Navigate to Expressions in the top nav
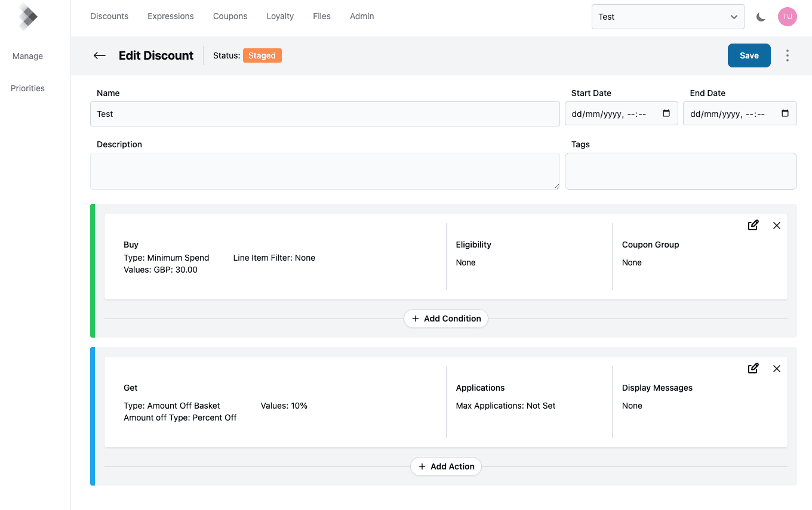 pyautogui.click(x=171, y=16)
